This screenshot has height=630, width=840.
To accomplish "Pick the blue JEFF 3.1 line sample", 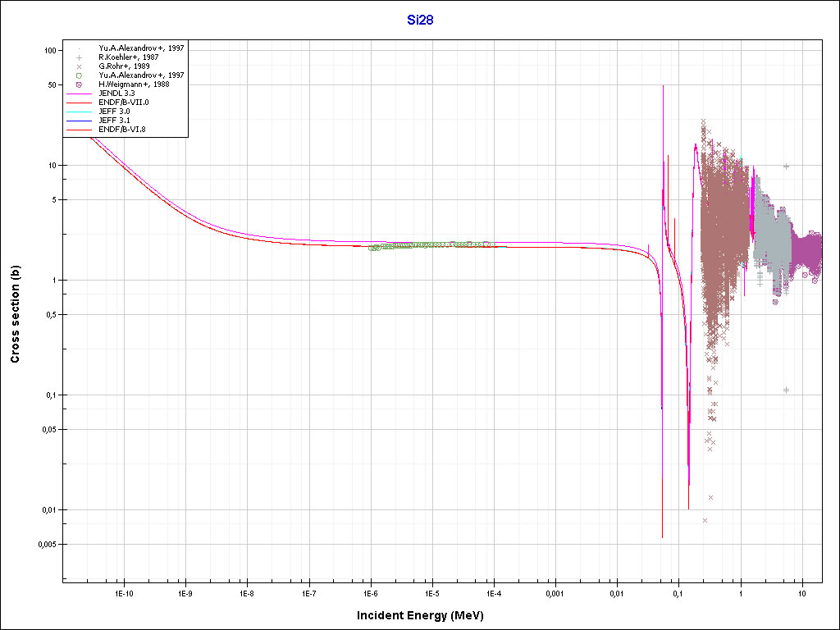I will point(80,121).
